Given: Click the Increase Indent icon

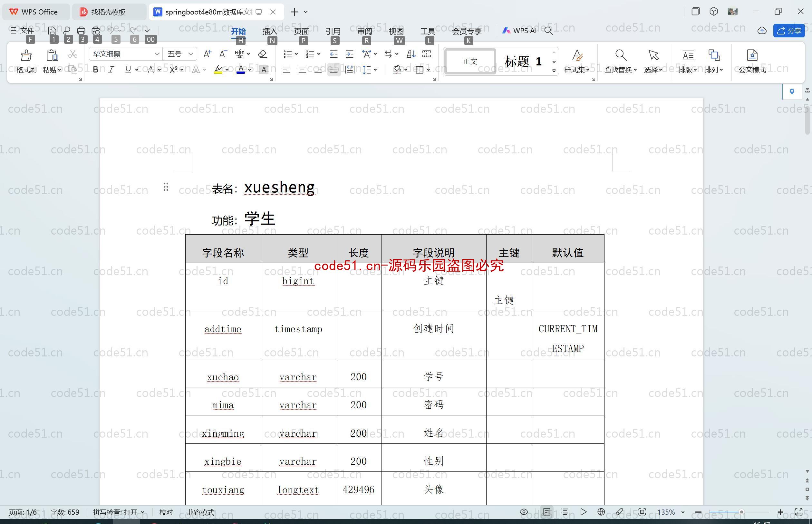Looking at the screenshot, I should (349, 54).
